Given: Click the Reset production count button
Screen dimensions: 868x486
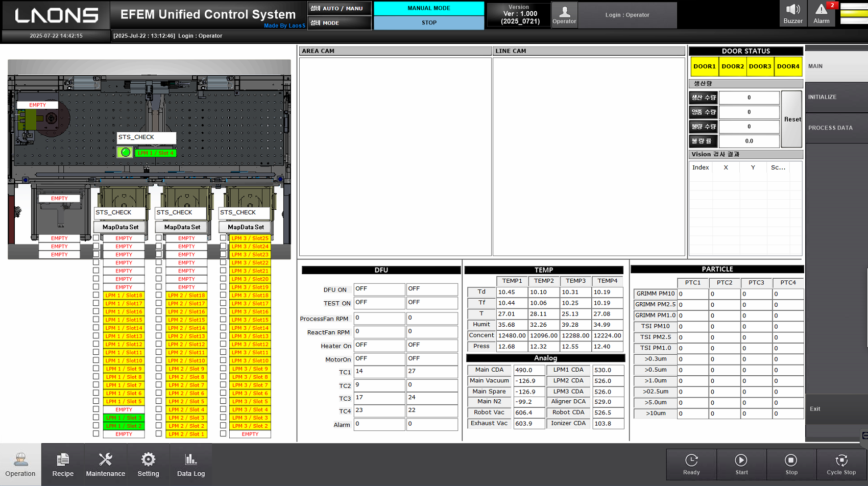Looking at the screenshot, I should 792,119.
